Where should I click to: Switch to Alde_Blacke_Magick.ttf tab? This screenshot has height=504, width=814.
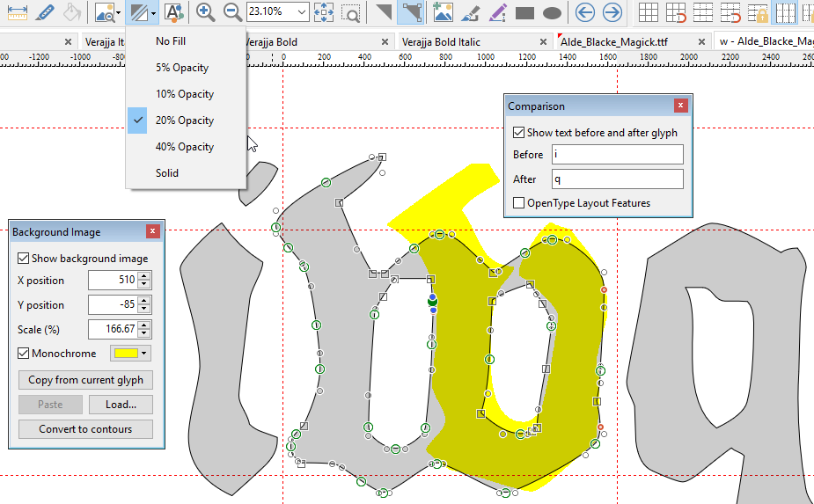pyautogui.click(x=614, y=42)
